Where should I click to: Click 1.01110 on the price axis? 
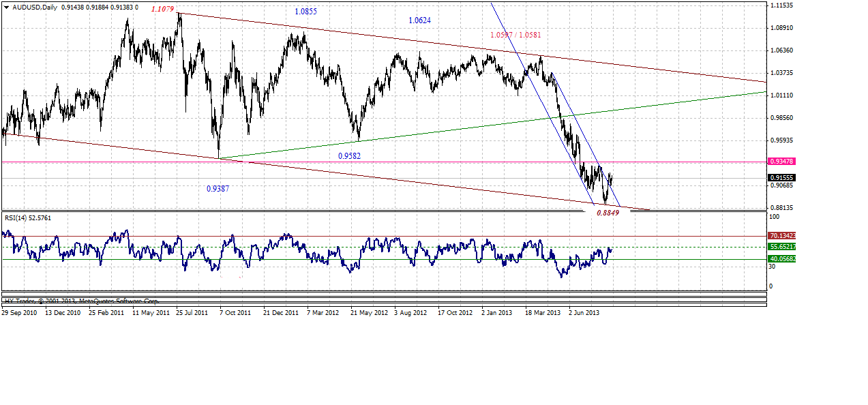781,95
